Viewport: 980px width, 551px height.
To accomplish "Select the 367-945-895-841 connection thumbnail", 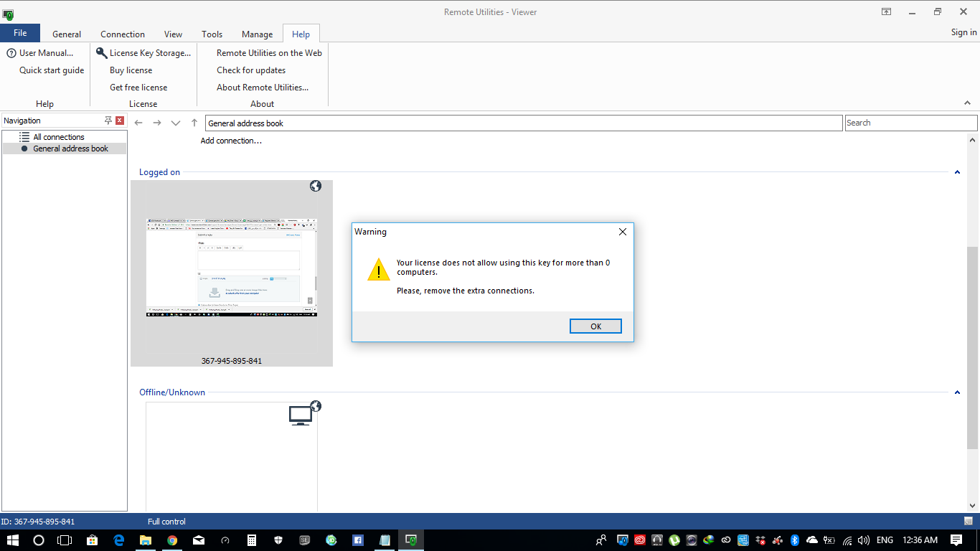I will pos(232,269).
